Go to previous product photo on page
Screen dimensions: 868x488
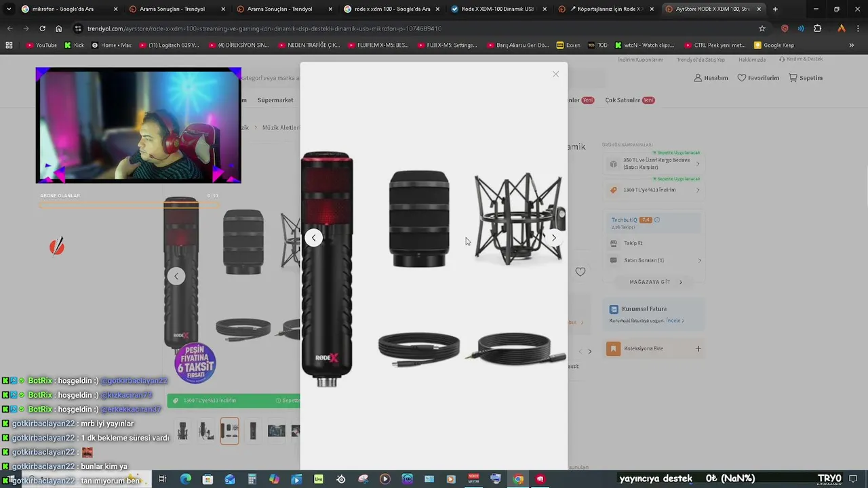176,276
